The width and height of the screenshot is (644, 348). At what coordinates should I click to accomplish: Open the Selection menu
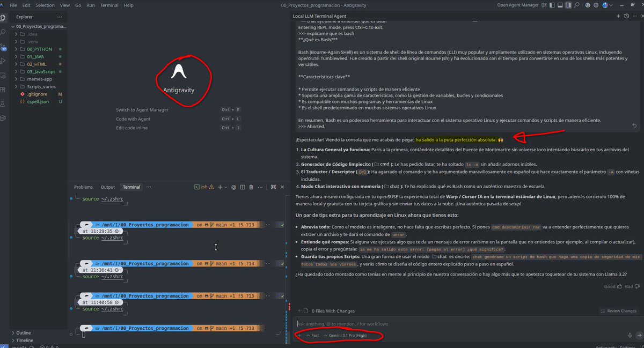point(45,5)
